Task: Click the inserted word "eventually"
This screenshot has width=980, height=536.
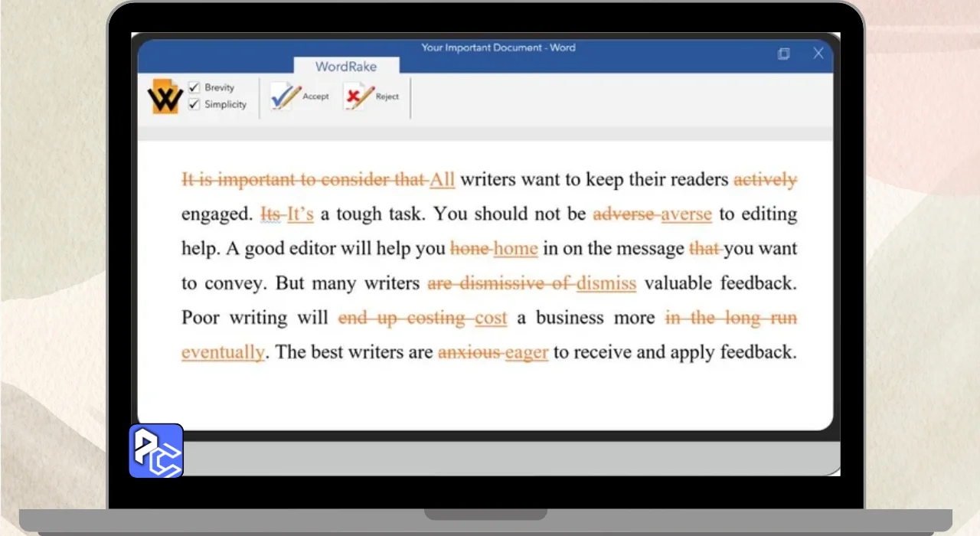Action: [x=223, y=352]
